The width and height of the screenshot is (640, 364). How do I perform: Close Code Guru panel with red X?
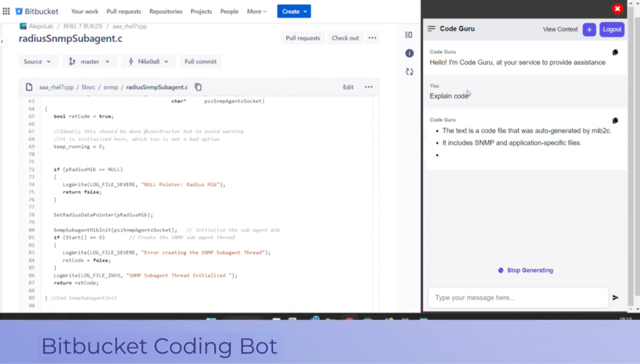click(617, 9)
